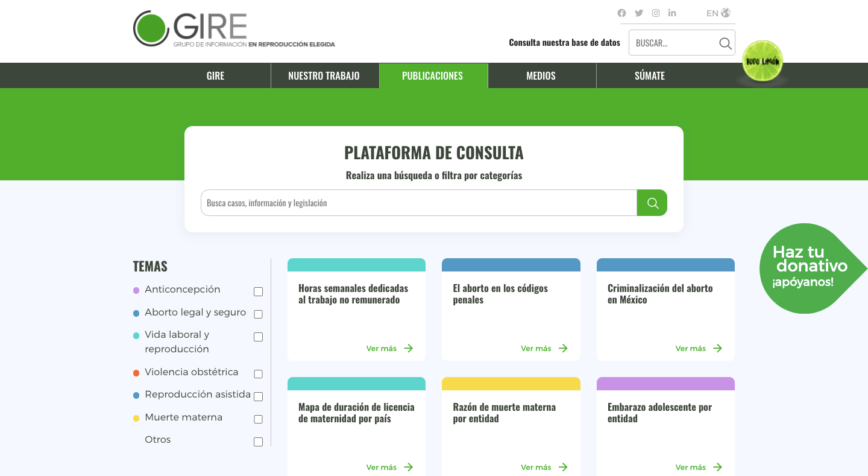
Task: Click the Todo Limón lime badge
Action: (762, 62)
